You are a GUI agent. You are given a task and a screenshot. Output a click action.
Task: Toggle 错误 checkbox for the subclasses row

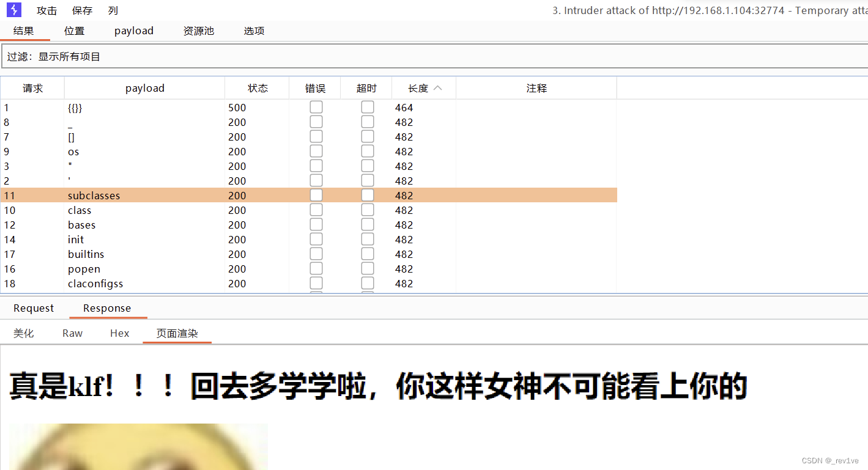[x=316, y=195]
